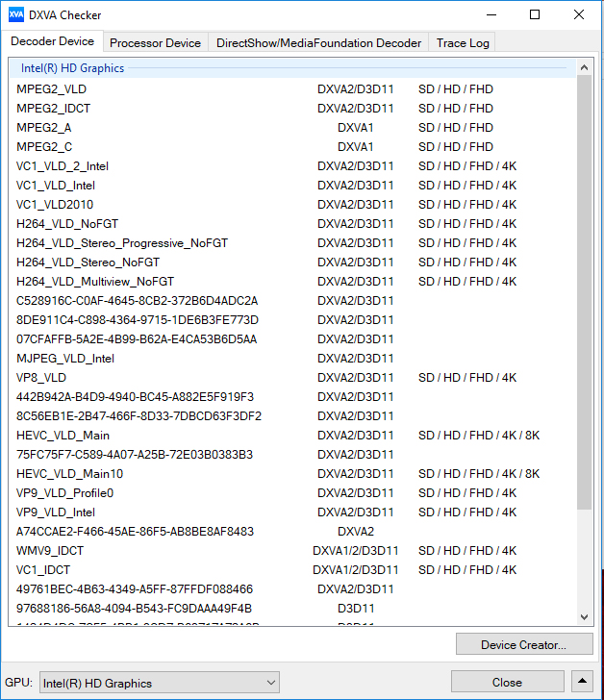Select the Decoder Device tab
This screenshot has height=700, width=604.
[52, 41]
